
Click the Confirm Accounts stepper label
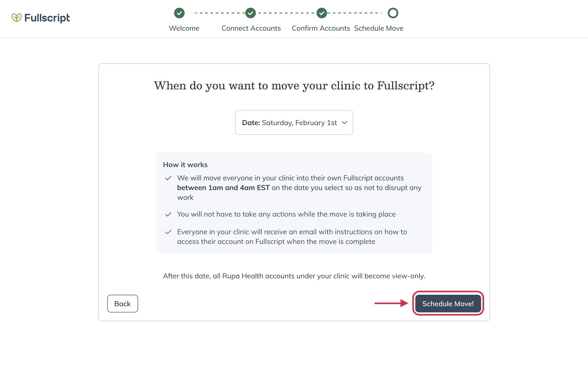(321, 28)
